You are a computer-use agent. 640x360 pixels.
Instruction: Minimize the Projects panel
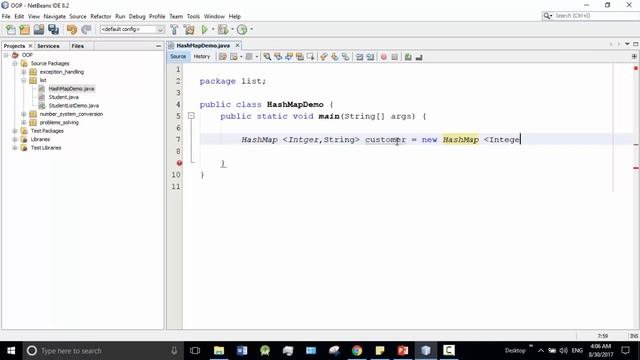pos(158,46)
